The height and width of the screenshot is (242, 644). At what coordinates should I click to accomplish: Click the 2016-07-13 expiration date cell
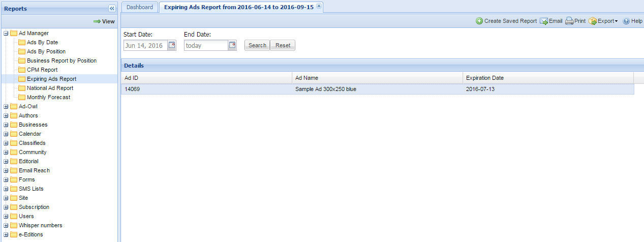pos(548,89)
